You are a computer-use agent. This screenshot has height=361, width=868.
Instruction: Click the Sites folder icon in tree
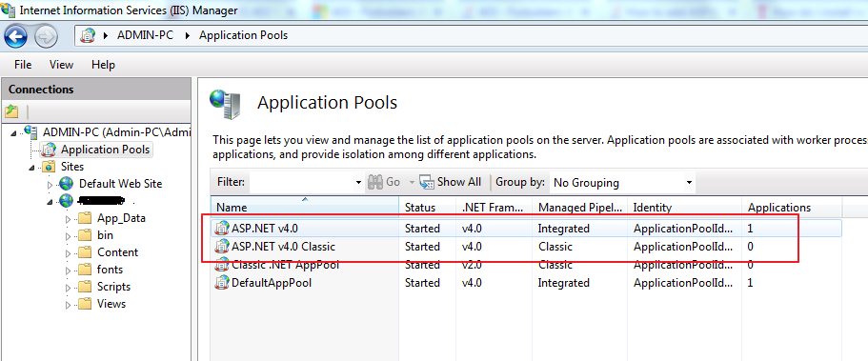pyautogui.click(x=49, y=166)
